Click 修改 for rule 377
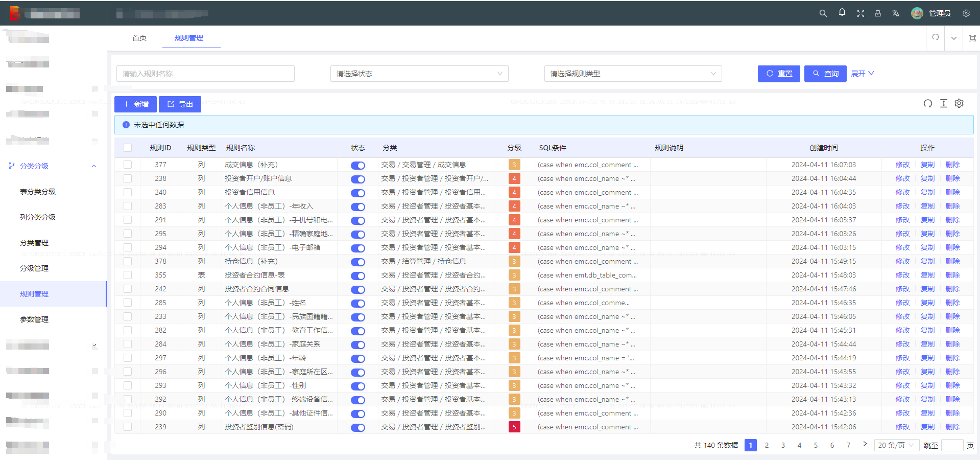Viewport: 980px width, 460px height. (x=902, y=165)
